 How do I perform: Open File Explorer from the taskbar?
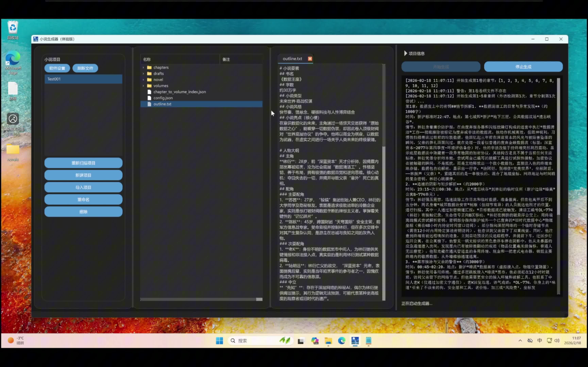tap(328, 340)
